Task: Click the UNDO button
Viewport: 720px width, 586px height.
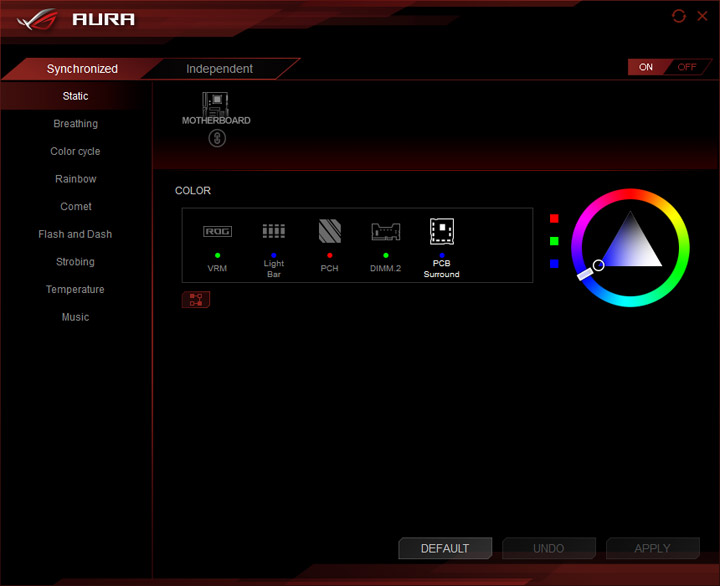Action: [x=549, y=548]
